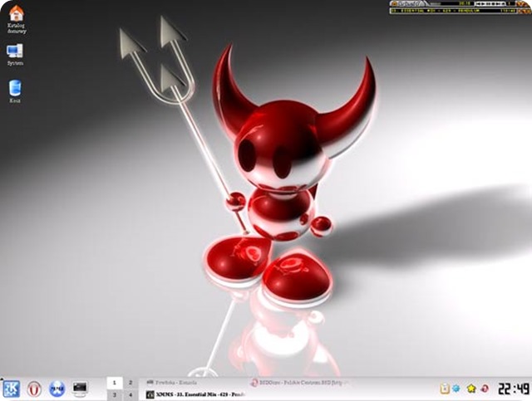Switch to virtual desktop 2
This screenshot has height=401, width=532.
[131, 383]
